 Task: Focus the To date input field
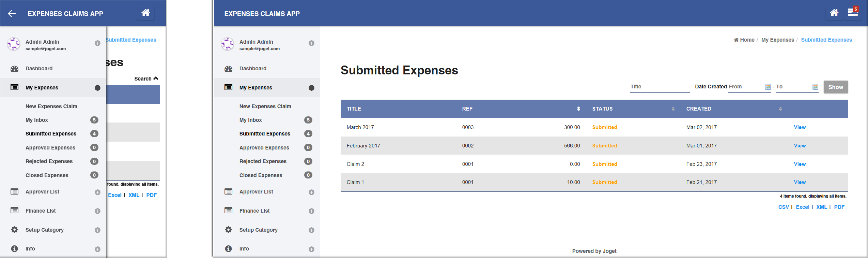pos(793,87)
